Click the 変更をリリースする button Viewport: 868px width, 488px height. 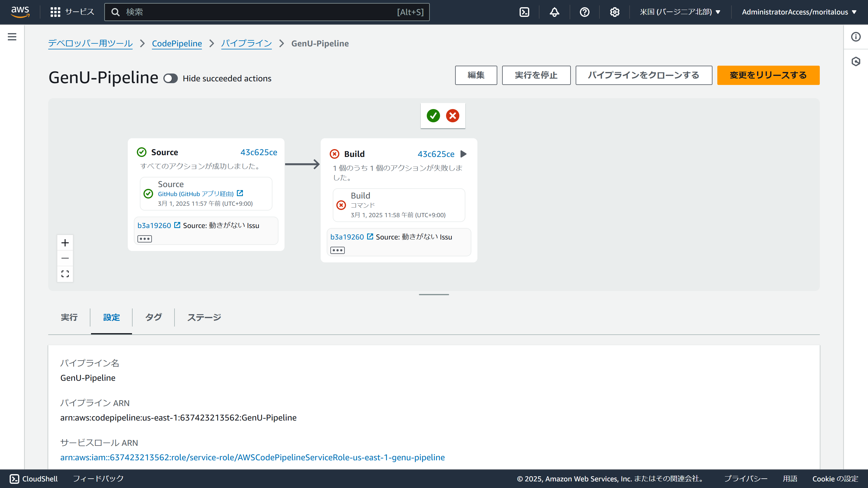point(768,75)
